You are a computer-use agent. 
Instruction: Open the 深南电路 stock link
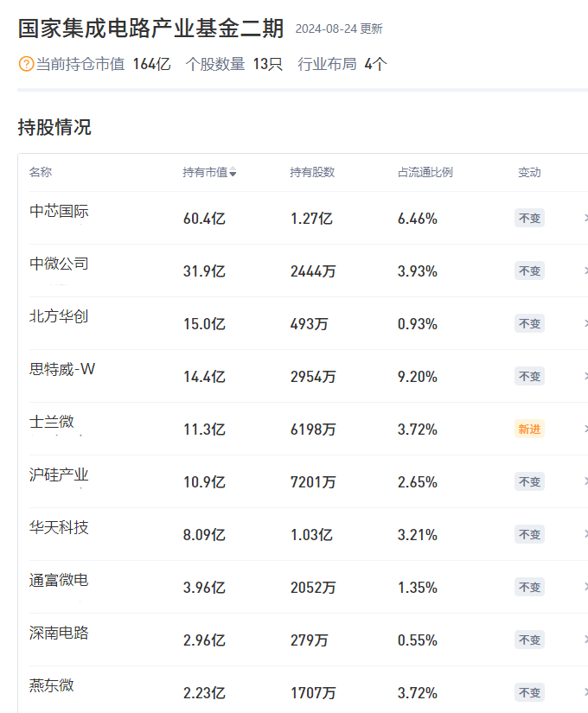click(59, 633)
